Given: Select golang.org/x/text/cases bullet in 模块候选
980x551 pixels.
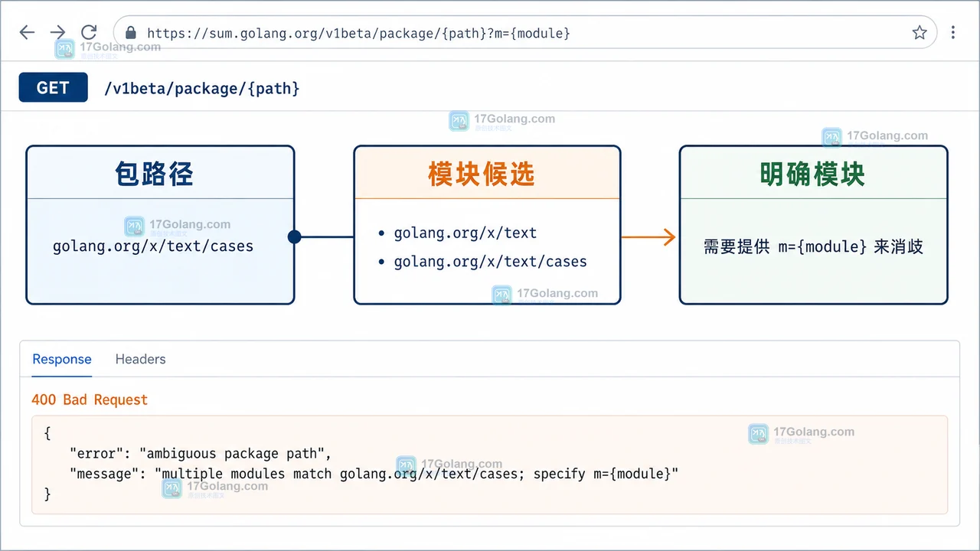Looking at the screenshot, I should coord(491,262).
